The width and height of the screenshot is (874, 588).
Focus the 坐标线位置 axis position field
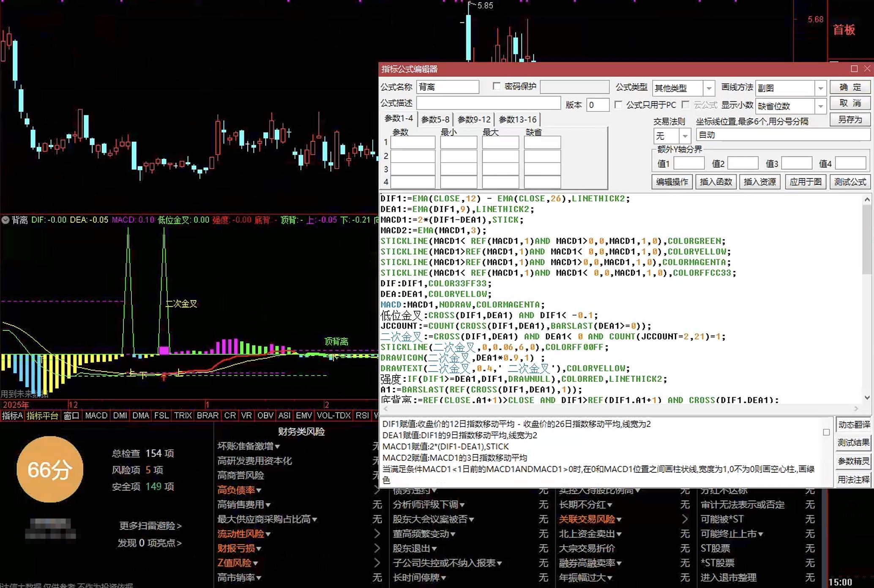(783, 135)
